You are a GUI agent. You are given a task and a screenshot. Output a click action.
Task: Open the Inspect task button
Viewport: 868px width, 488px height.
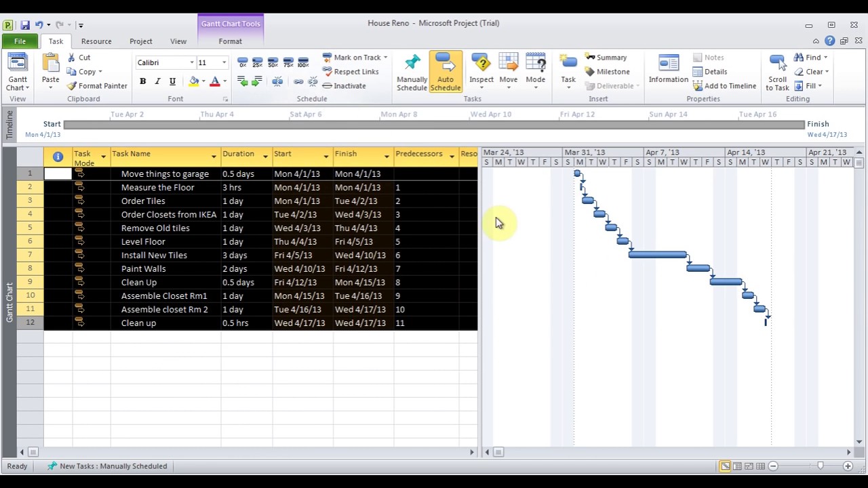coord(481,72)
